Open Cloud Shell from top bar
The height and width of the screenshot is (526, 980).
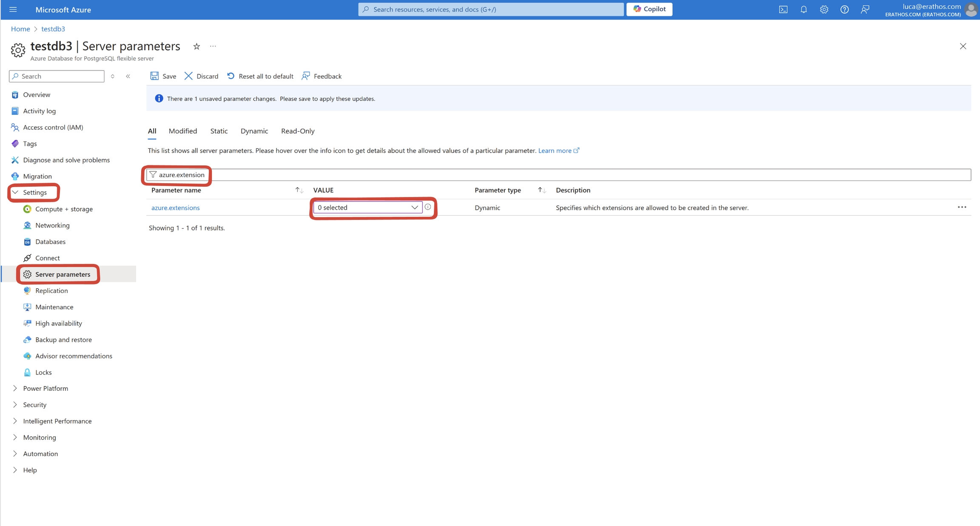pyautogui.click(x=783, y=9)
